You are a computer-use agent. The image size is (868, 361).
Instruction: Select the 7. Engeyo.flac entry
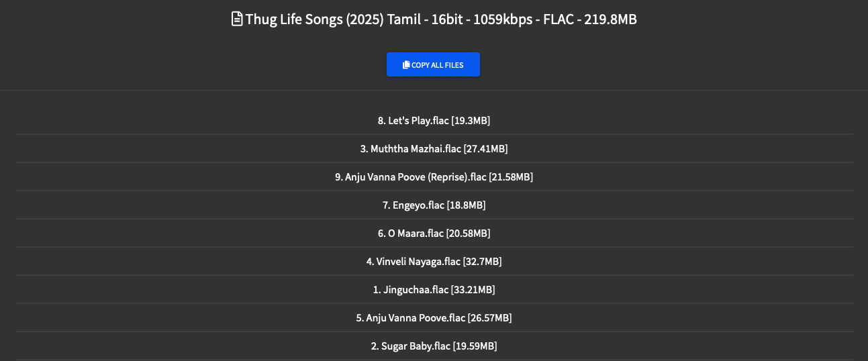(434, 205)
